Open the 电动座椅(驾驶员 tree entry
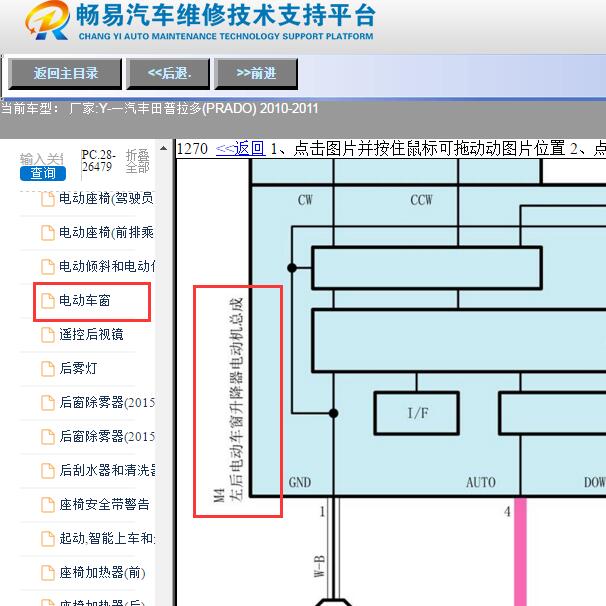This screenshot has width=606, height=606. point(106,199)
